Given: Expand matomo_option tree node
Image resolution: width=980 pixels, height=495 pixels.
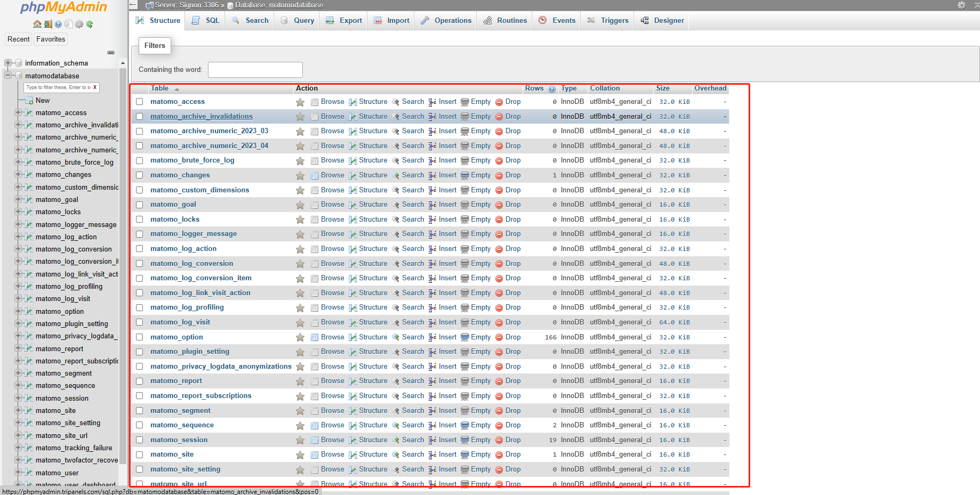Looking at the screenshot, I should [x=18, y=311].
